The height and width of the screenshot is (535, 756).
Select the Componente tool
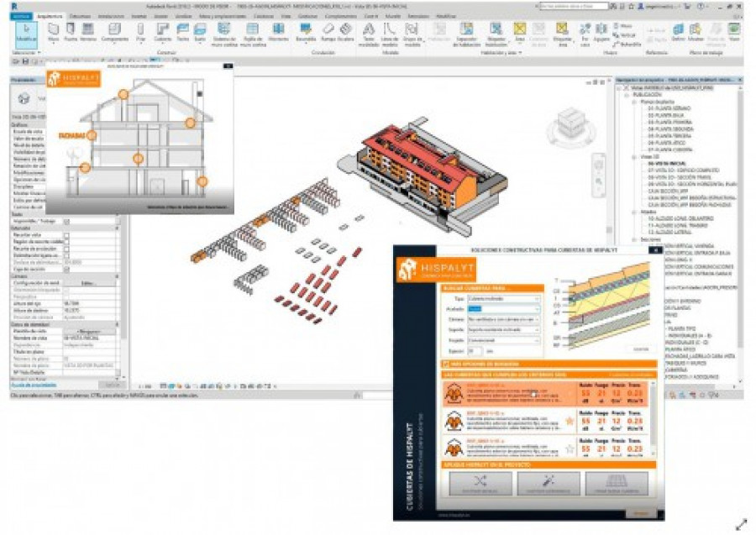coord(115,33)
